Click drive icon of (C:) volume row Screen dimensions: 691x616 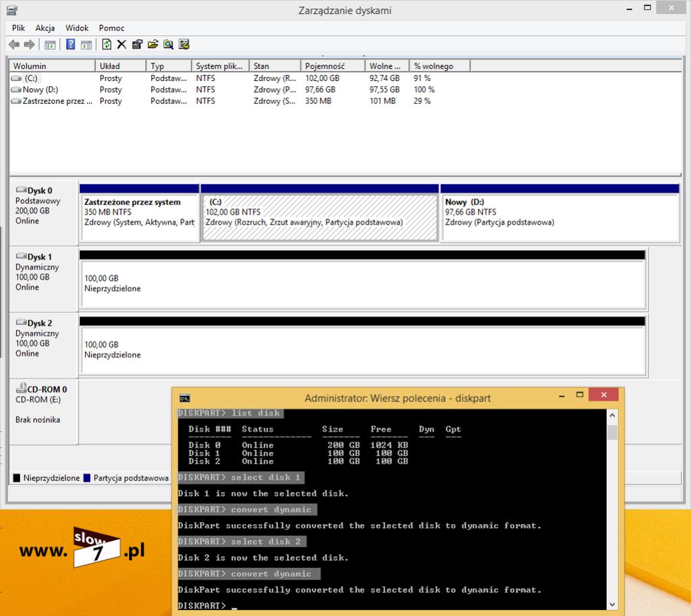click(x=16, y=78)
